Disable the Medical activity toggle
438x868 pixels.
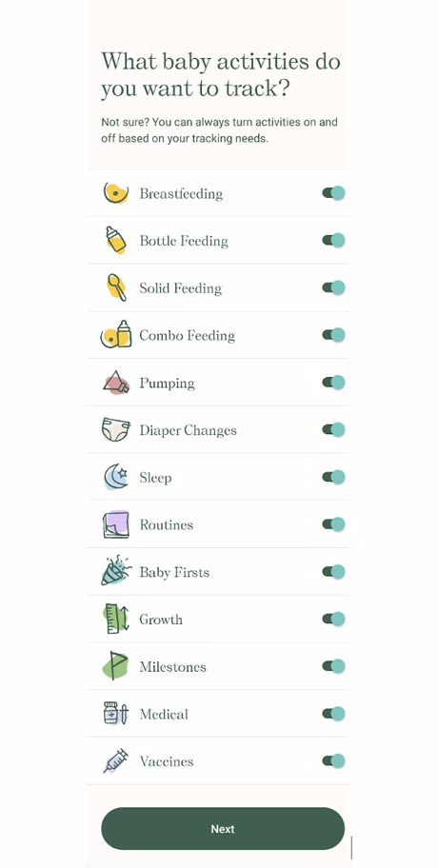click(333, 714)
